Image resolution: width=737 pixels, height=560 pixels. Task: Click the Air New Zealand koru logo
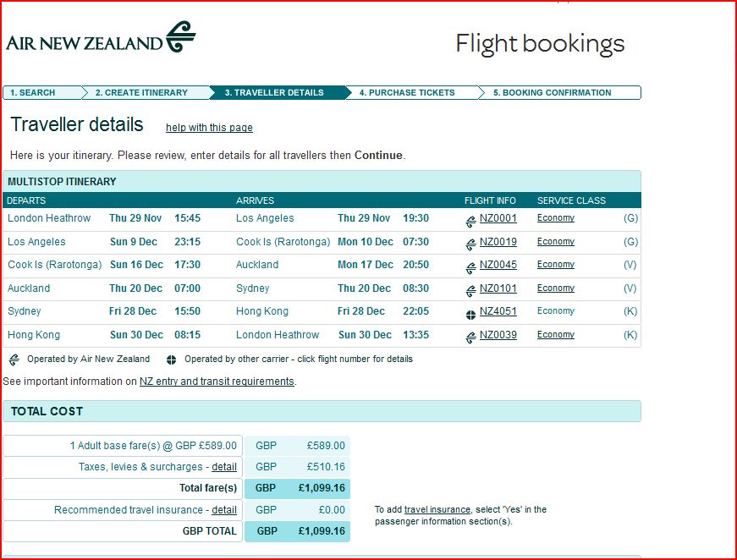[x=180, y=36]
